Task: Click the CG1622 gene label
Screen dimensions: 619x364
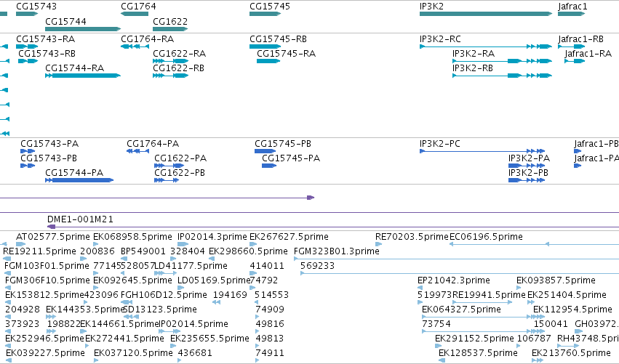Action: [170, 21]
